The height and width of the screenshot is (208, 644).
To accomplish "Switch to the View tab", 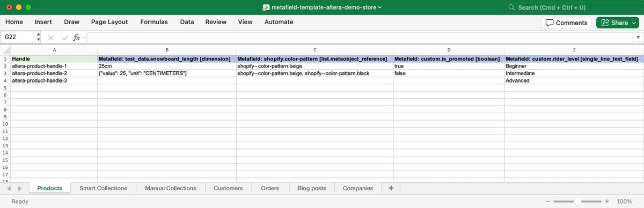I will tap(245, 22).
